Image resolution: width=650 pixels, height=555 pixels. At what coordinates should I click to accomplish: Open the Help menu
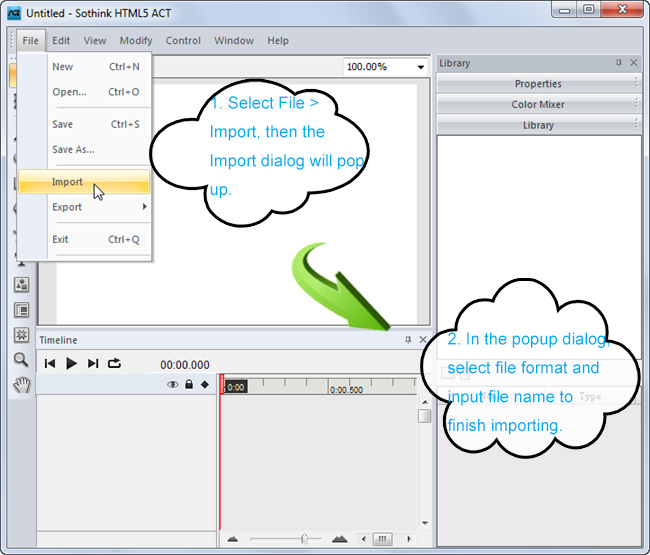pyautogui.click(x=278, y=41)
